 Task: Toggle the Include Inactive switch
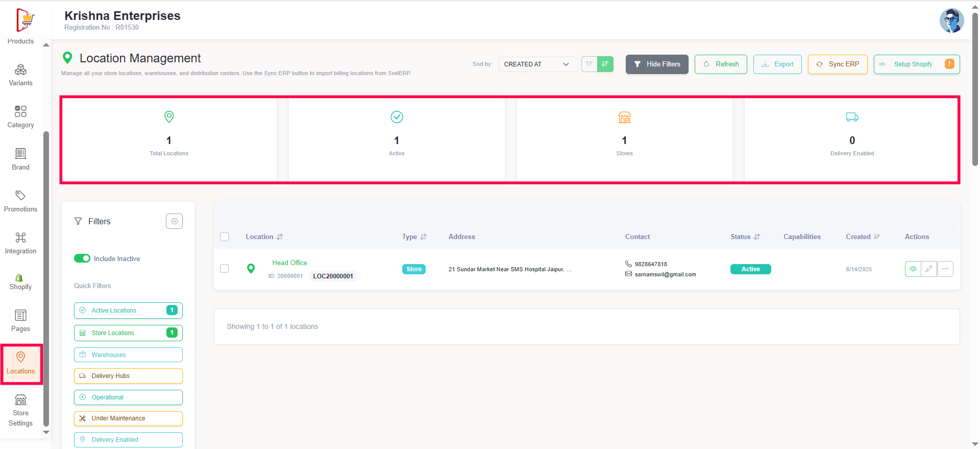[82, 258]
